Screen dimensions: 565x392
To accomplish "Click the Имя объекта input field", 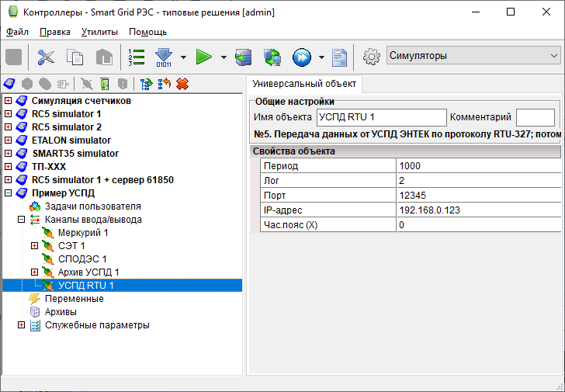I will coord(382,117).
